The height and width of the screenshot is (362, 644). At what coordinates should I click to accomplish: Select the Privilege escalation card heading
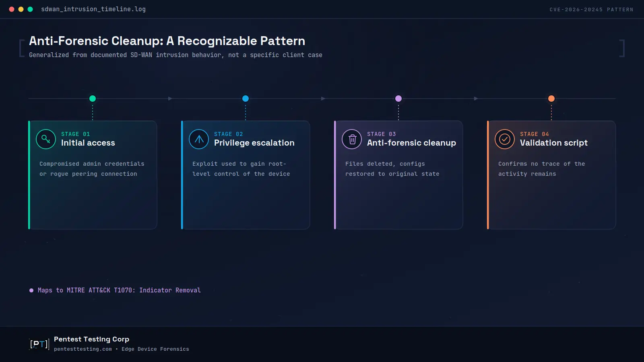(x=254, y=143)
